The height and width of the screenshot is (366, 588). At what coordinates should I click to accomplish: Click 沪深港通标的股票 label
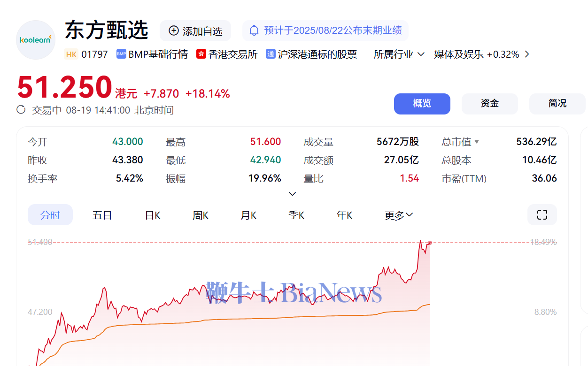(x=317, y=54)
